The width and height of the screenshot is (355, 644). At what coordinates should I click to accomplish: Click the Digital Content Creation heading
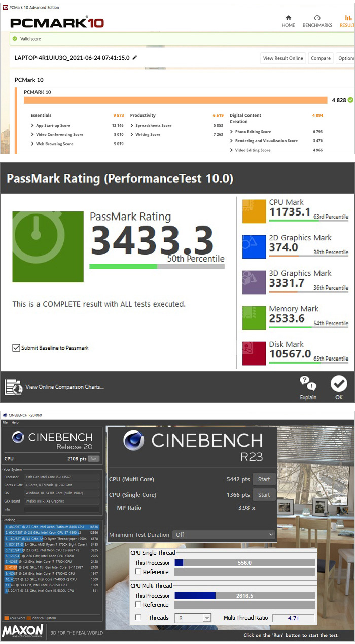tap(245, 118)
